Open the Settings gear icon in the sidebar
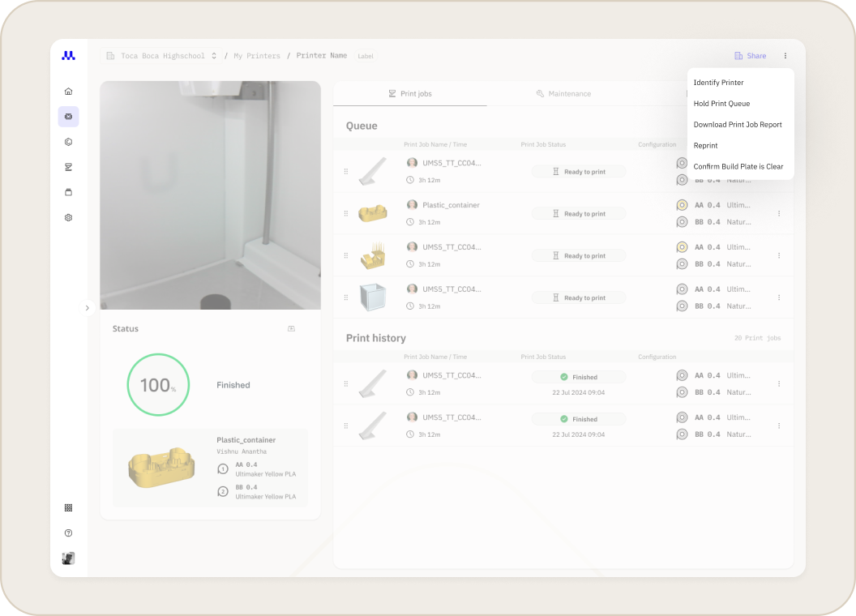The width and height of the screenshot is (856, 616). coord(68,217)
